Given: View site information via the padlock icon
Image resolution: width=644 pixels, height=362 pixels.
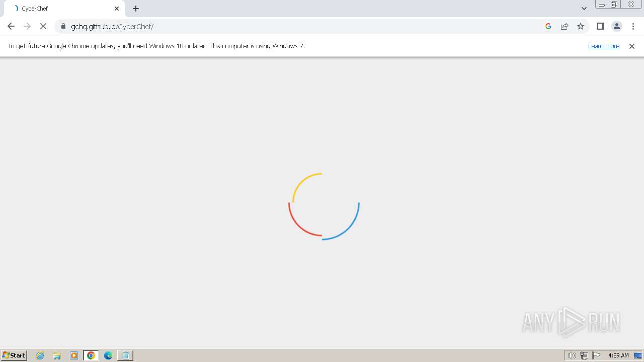Looking at the screenshot, I should pyautogui.click(x=63, y=26).
